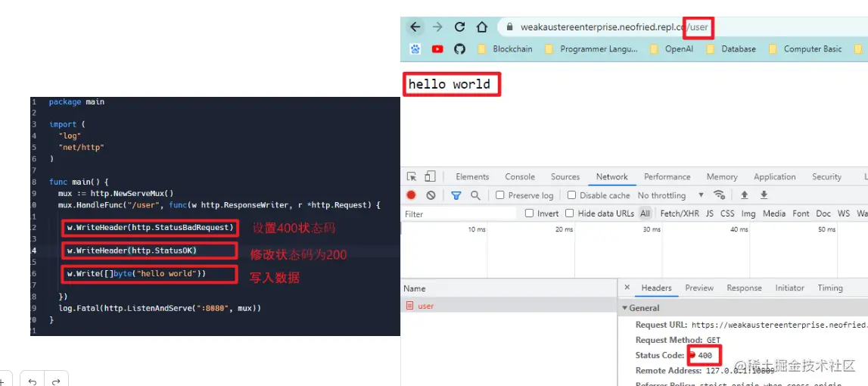The image size is (868, 386).
Task: Filter requests by Media type
Action: (774, 213)
